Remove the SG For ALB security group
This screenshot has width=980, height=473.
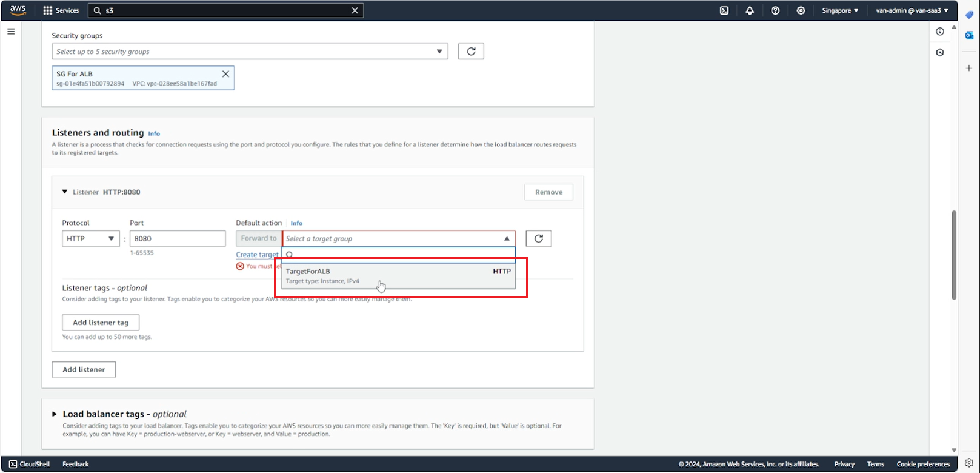tap(225, 74)
